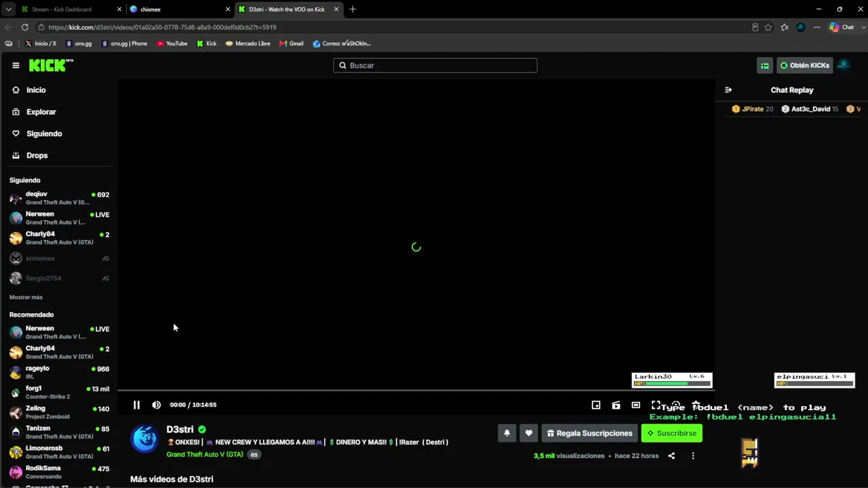868x488 pixels.
Task: Open the green icon left of Obtén KICKs
Action: pyautogui.click(x=765, y=65)
